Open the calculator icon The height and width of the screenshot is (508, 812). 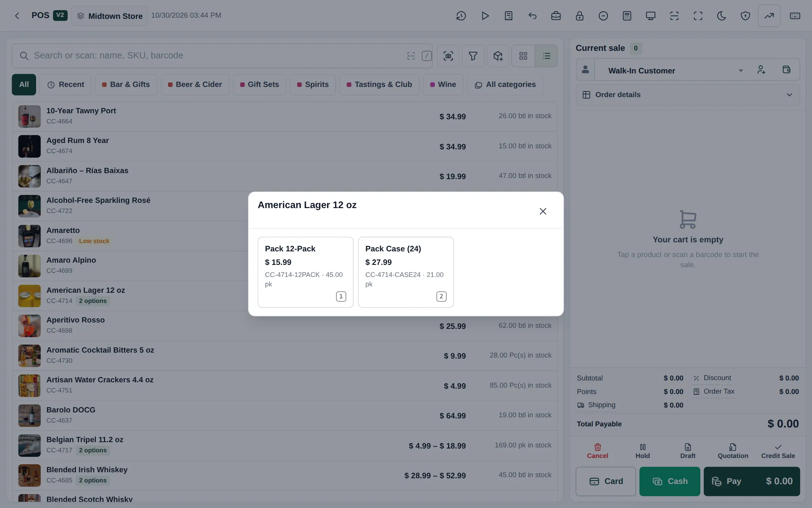click(x=627, y=16)
